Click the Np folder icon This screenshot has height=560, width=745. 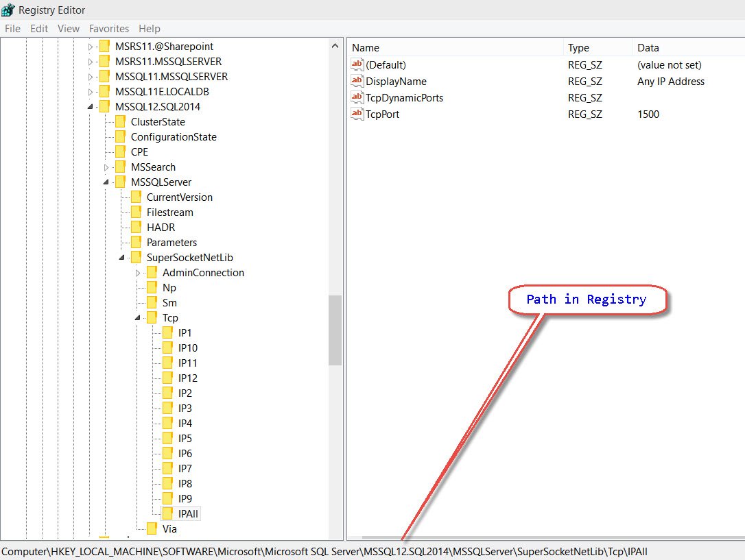[152, 288]
